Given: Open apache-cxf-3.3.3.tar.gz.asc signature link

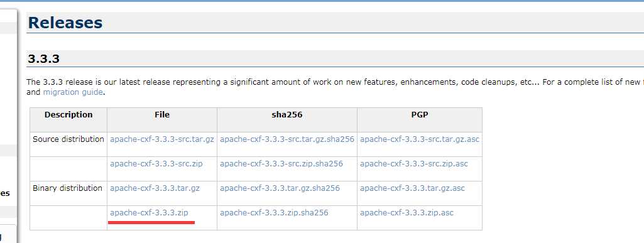Looking at the screenshot, I should pyautogui.click(x=412, y=188).
